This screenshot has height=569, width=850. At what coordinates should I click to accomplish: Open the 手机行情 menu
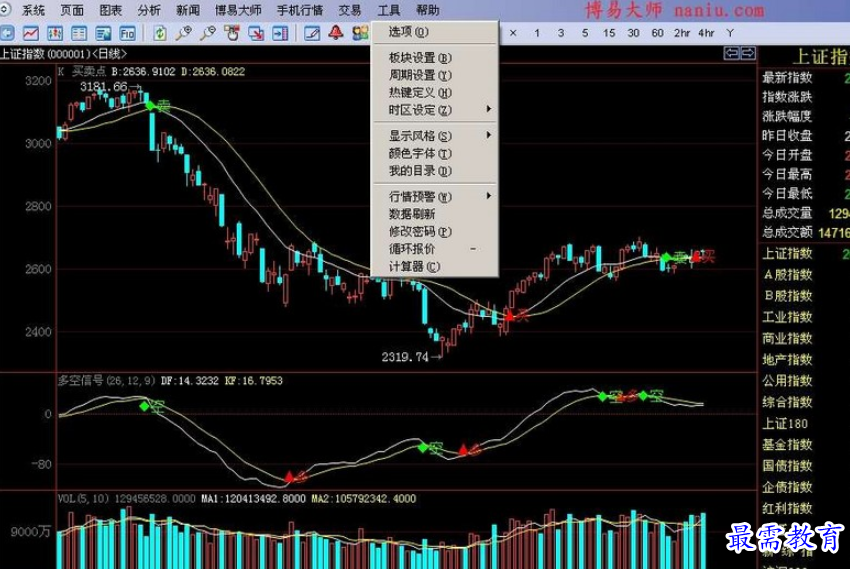[300, 10]
